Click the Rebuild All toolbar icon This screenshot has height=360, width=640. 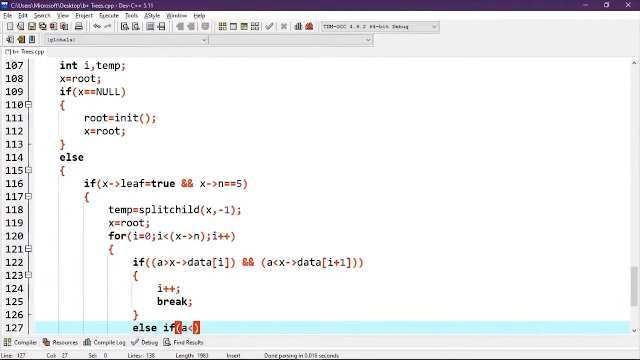[255, 27]
